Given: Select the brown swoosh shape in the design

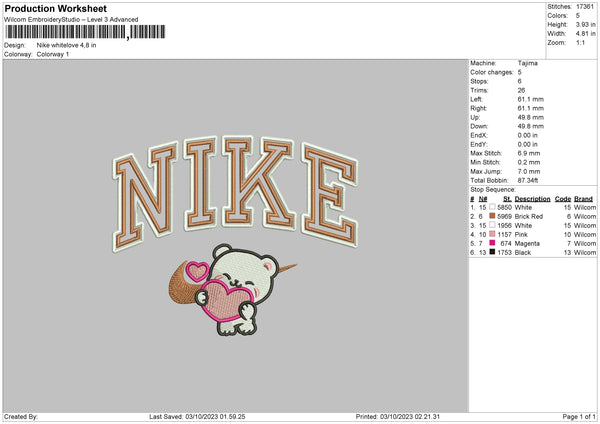Looking at the screenshot, I should [184, 285].
